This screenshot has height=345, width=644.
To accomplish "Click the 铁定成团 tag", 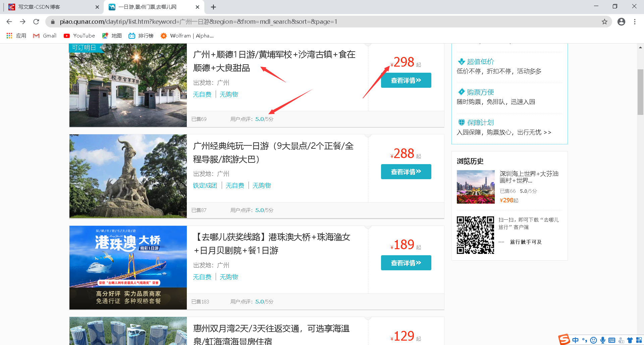I will tap(205, 186).
